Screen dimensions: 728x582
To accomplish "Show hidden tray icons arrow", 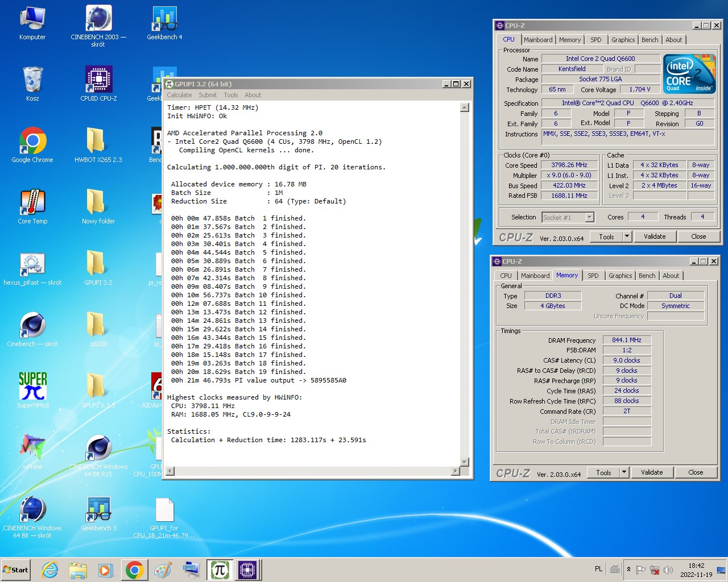I will (628, 569).
